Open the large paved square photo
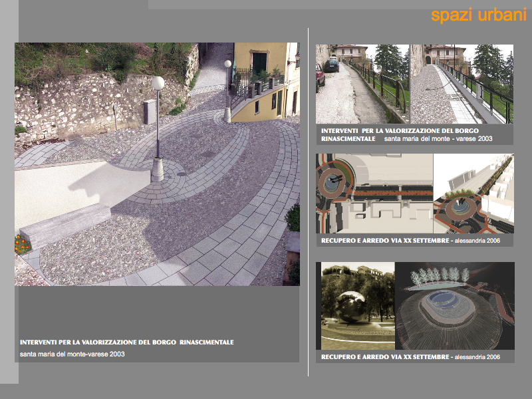The width and height of the screenshot is (532, 399). (x=157, y=164)
